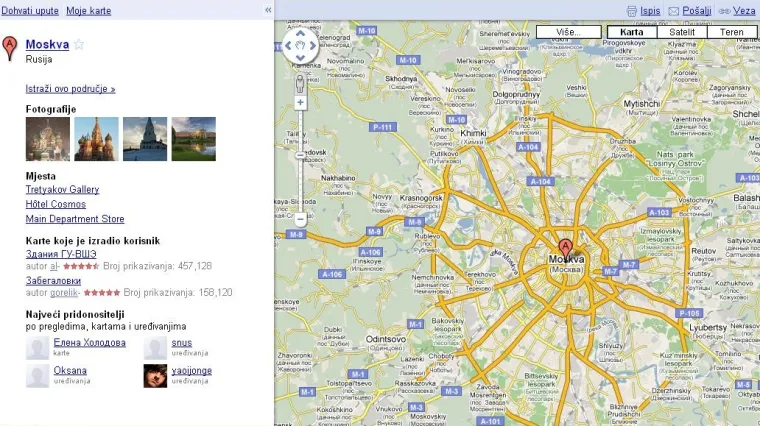Expand Istraži ovo područje link
Image resolution: width=760 pixels, height=426 pixels.
pos(70,89)
